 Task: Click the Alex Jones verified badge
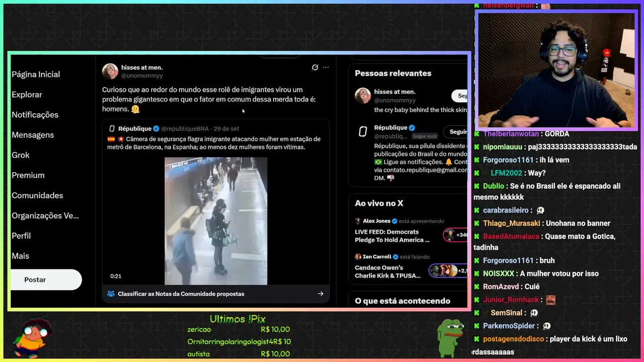(394, 221)
